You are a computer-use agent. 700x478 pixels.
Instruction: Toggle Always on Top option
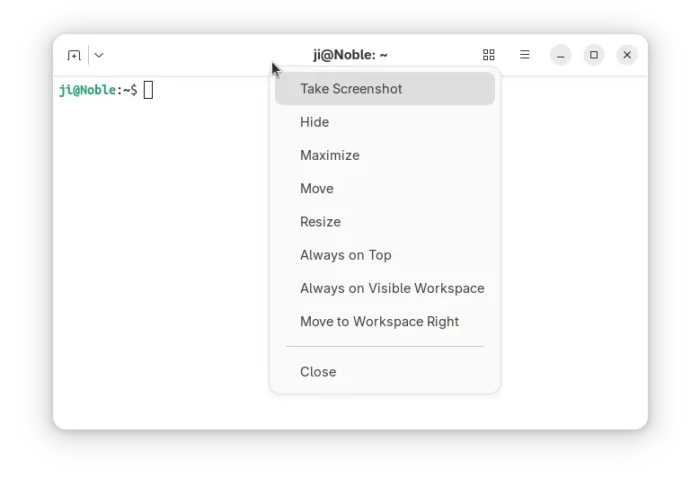point(385,255)
